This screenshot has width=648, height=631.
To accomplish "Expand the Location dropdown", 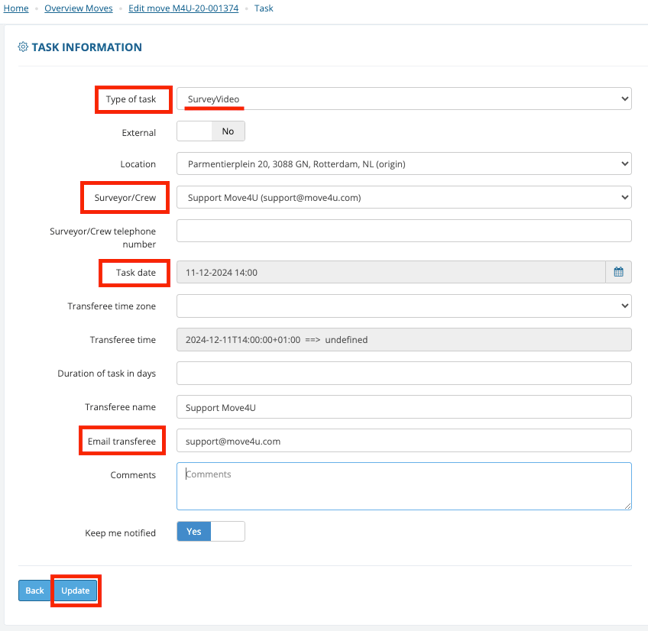I will pyautogui.click(x=404, y=164).
